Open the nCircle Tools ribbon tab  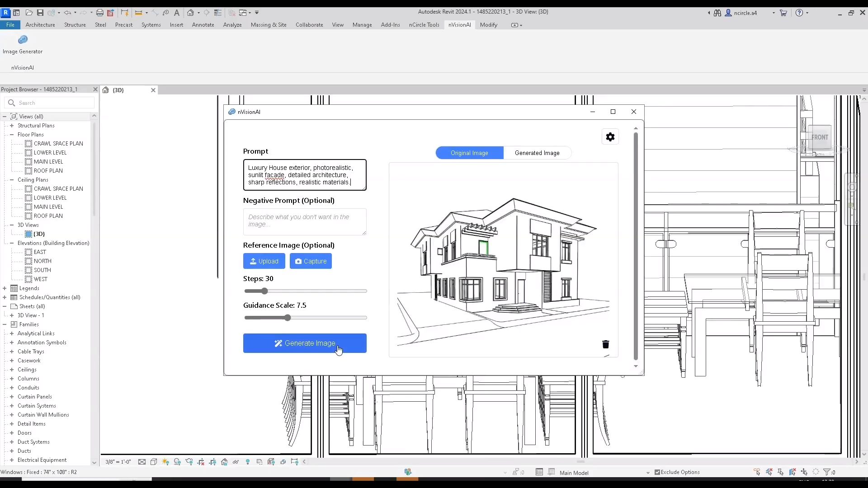424,25
